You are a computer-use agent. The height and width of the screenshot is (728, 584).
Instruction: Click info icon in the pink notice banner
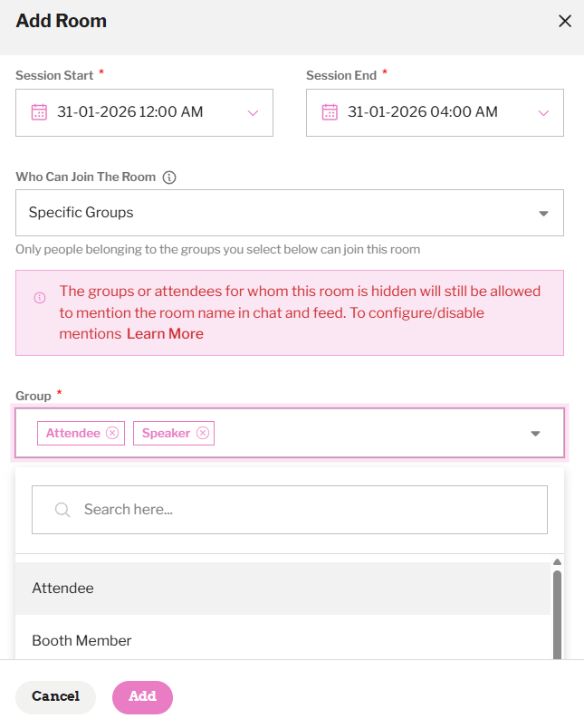[40, 298]
